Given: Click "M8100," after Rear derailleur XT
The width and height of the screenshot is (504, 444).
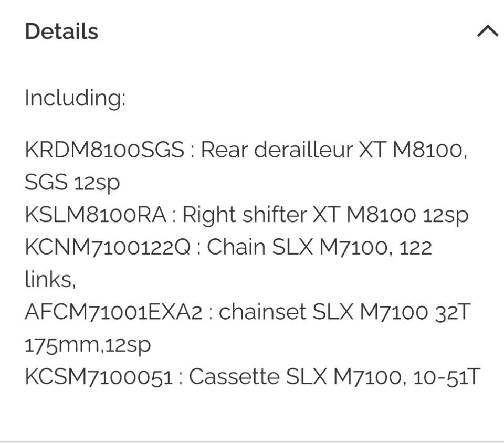Looking at the screenshot, I should tap(430, 150).
